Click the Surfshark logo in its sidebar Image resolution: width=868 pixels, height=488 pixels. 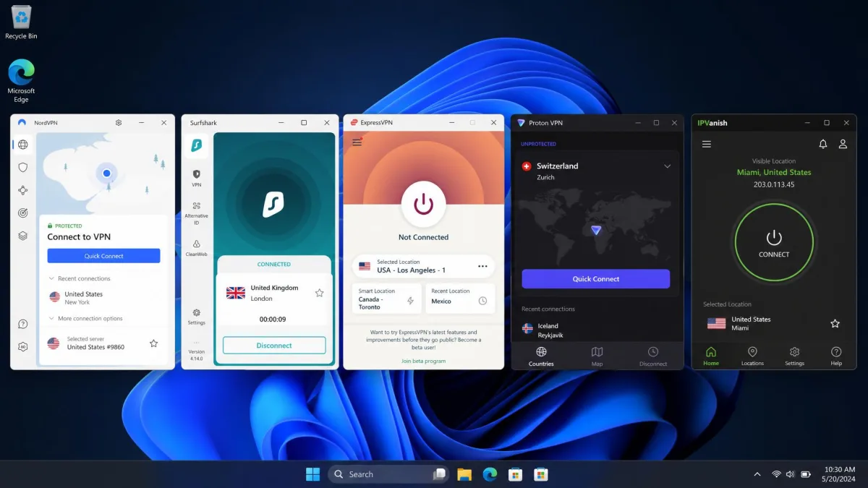pyautogui.click(x=196, y=146)
